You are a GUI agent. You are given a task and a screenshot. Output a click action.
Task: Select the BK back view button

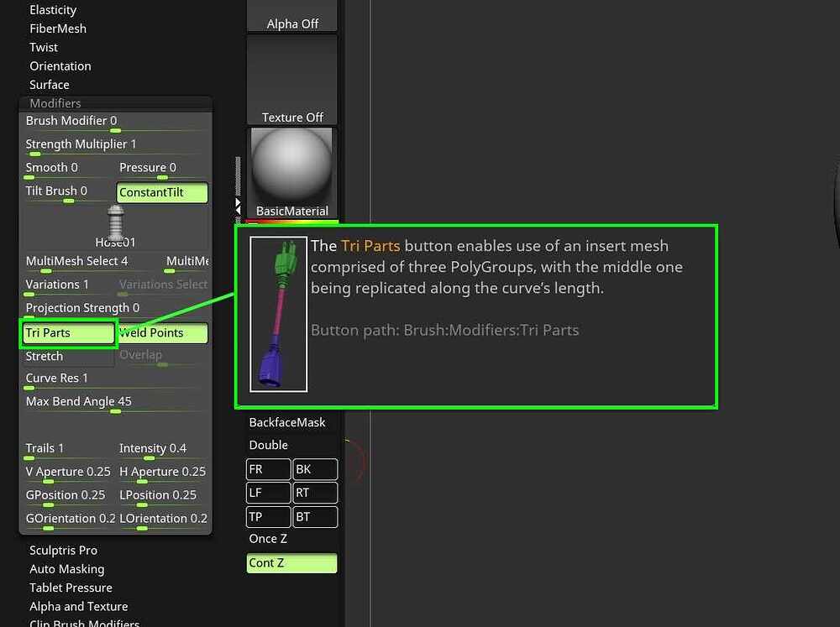316,469
